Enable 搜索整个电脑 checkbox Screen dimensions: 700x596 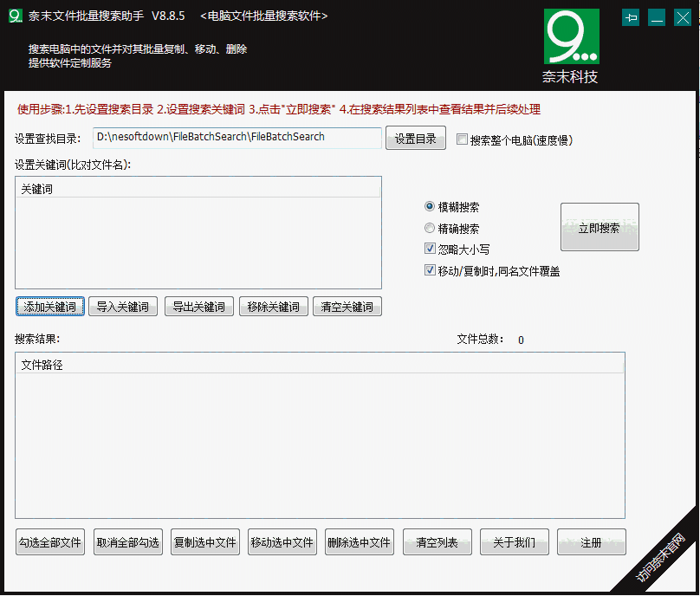(462, 139)
